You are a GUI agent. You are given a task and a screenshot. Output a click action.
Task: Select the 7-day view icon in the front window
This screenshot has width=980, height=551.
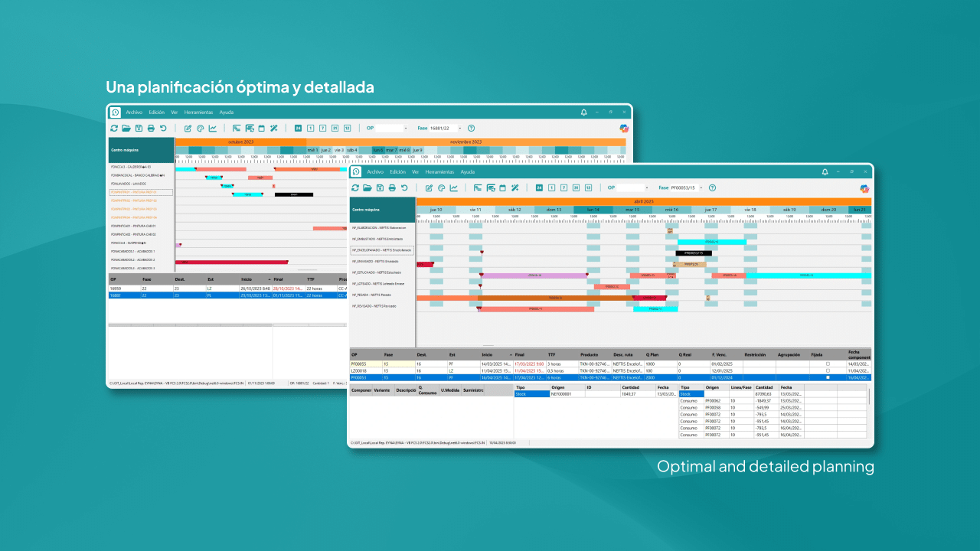(563, 187)
